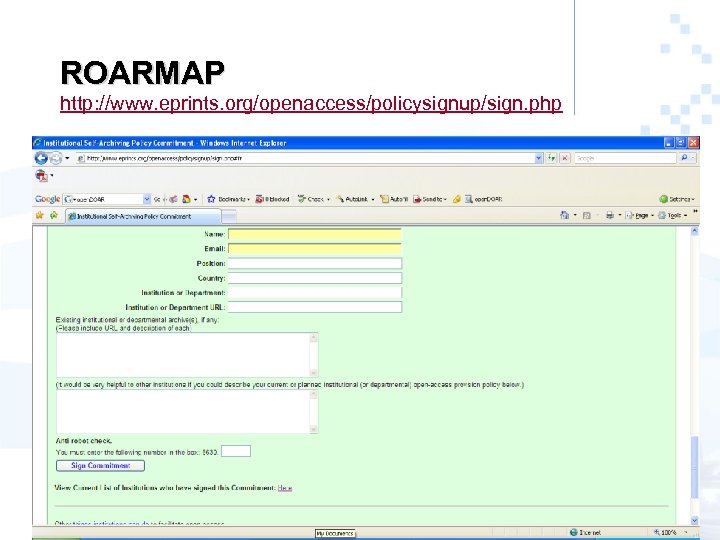Click the Internet Explorer icon in title bar

tap(38, 143)
